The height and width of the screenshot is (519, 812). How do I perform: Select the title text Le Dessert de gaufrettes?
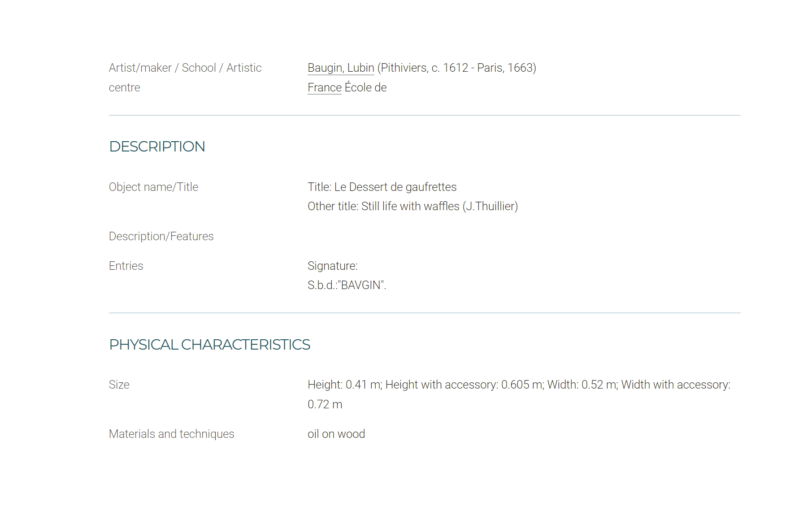(395, 187)
